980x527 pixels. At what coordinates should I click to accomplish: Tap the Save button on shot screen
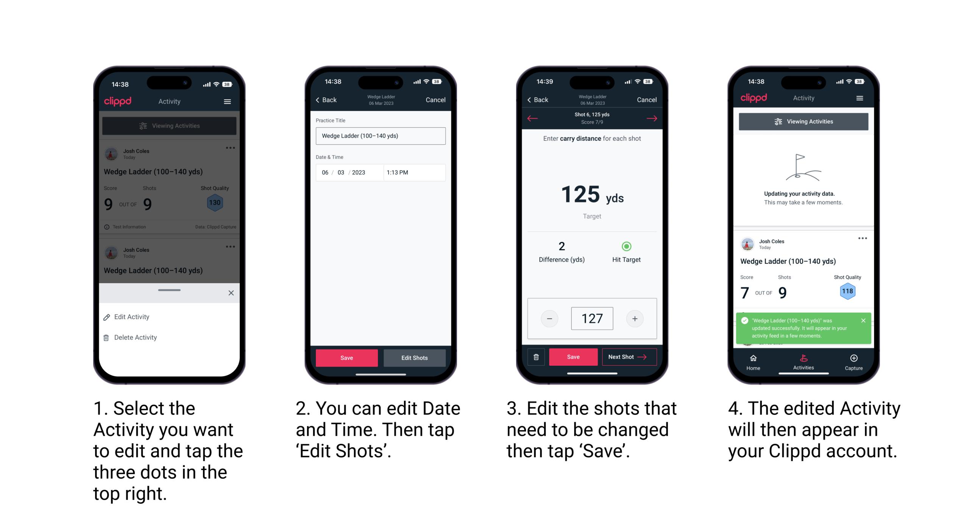pyautogui.click(x=573, y=356)
